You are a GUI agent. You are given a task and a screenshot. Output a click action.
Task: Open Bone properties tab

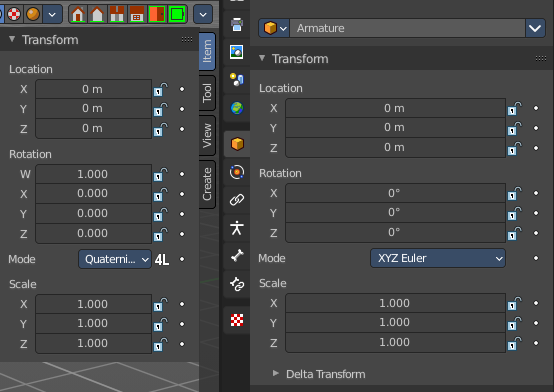point(237,256)
